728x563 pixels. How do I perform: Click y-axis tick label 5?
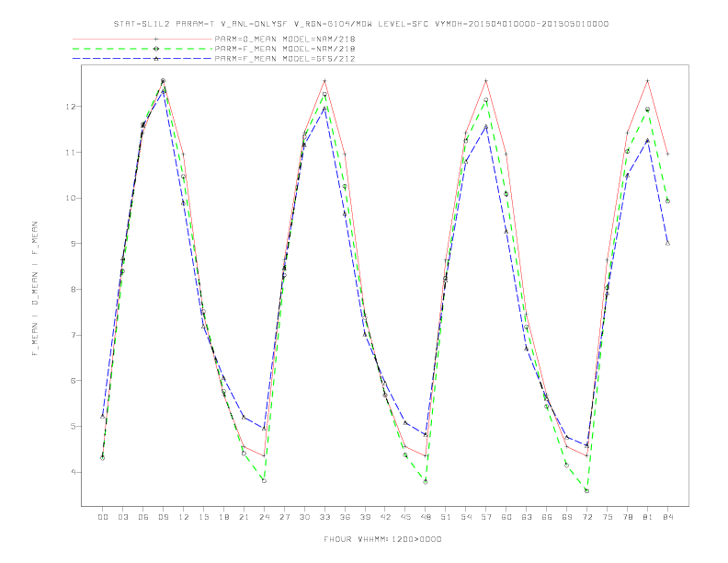click(73, 426)
